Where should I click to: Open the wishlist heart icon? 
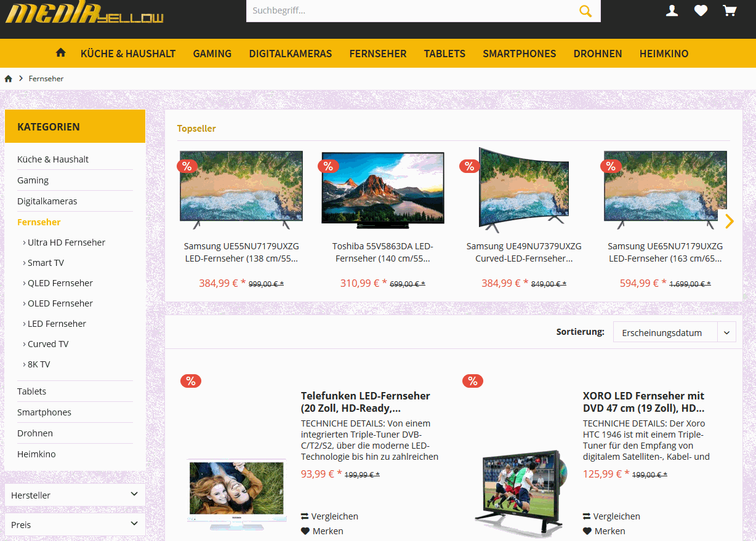click(701, 10)
